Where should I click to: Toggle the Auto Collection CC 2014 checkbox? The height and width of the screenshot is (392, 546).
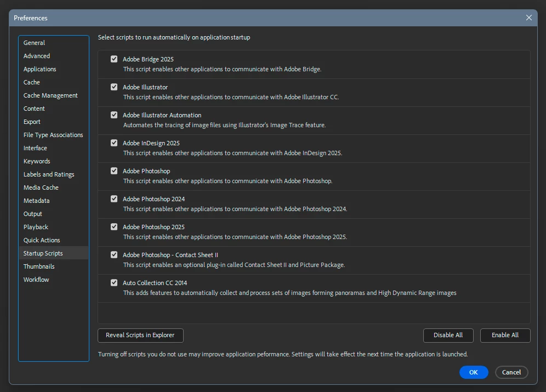coord(114,282)
